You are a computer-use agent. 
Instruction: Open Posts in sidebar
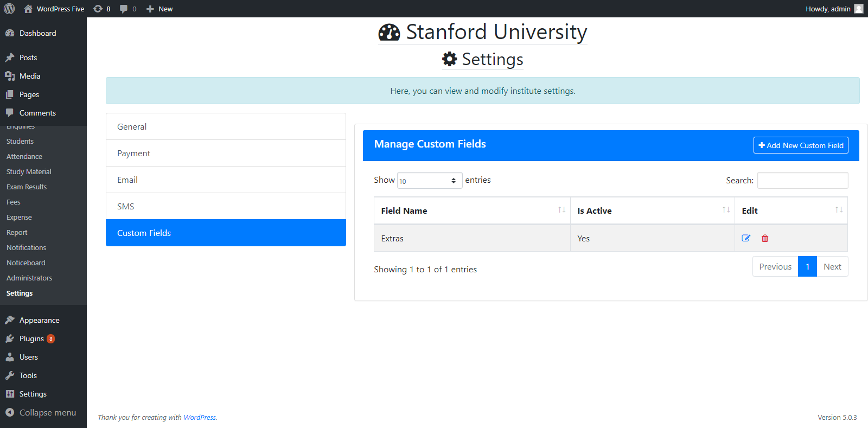pos(28,58)
